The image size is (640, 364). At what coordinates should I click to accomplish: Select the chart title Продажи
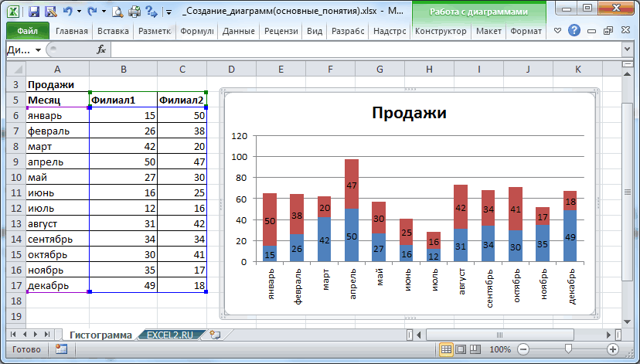pyautogui.click(x=409, y=113)
